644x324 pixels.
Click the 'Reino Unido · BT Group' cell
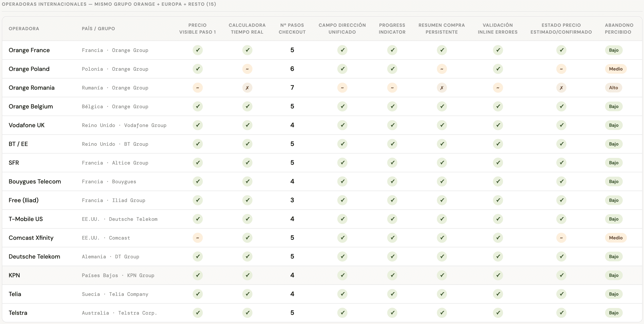[115, 144]
